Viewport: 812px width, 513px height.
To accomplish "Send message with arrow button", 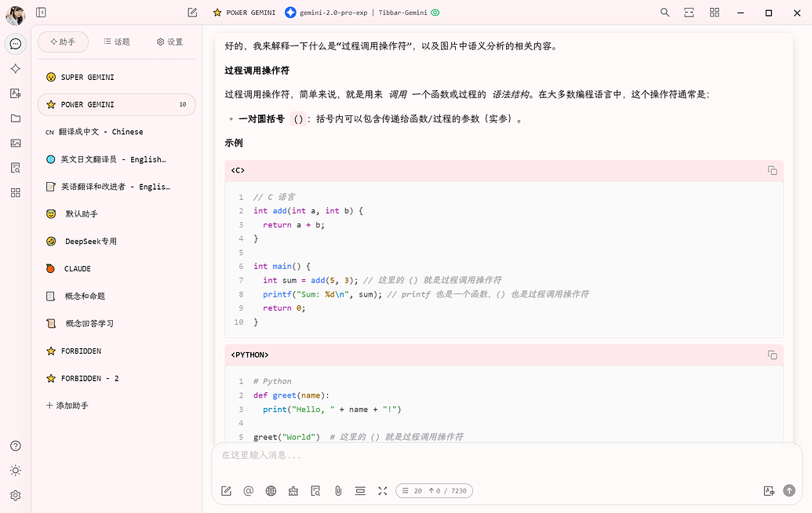I will [x=789, y=491].
